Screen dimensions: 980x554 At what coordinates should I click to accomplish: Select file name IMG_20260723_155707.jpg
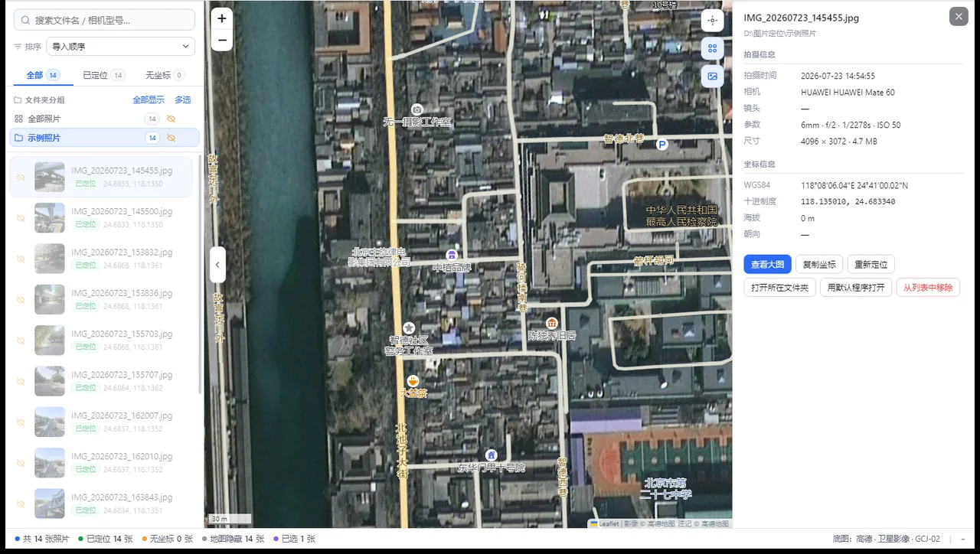click(122, 375)
